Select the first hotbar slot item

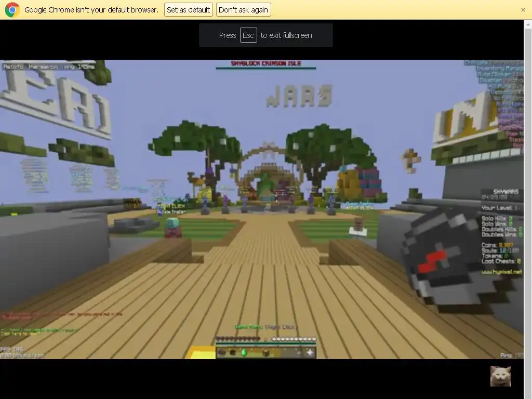[x=221, y=353]
